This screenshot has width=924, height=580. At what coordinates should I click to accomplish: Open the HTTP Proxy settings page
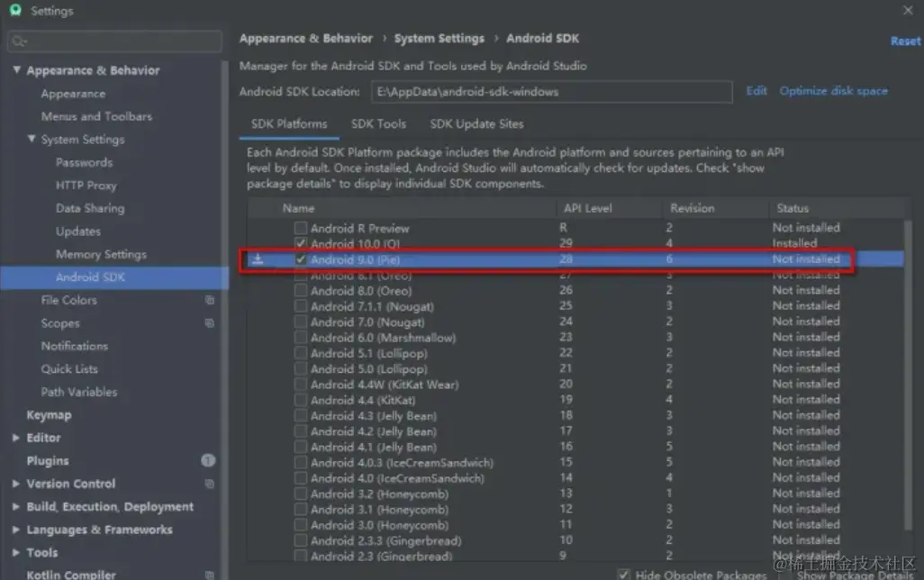[x=86, y=186]
